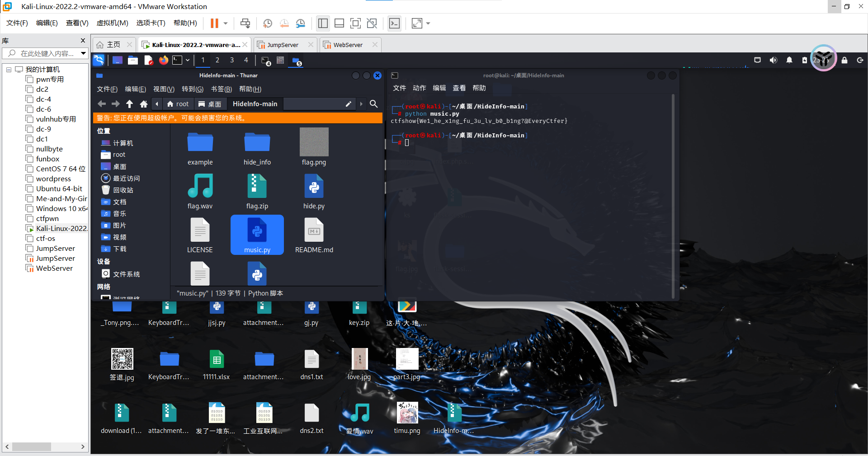
Task: Go back in Thunar with left arrow
Action: pos(102,104)
